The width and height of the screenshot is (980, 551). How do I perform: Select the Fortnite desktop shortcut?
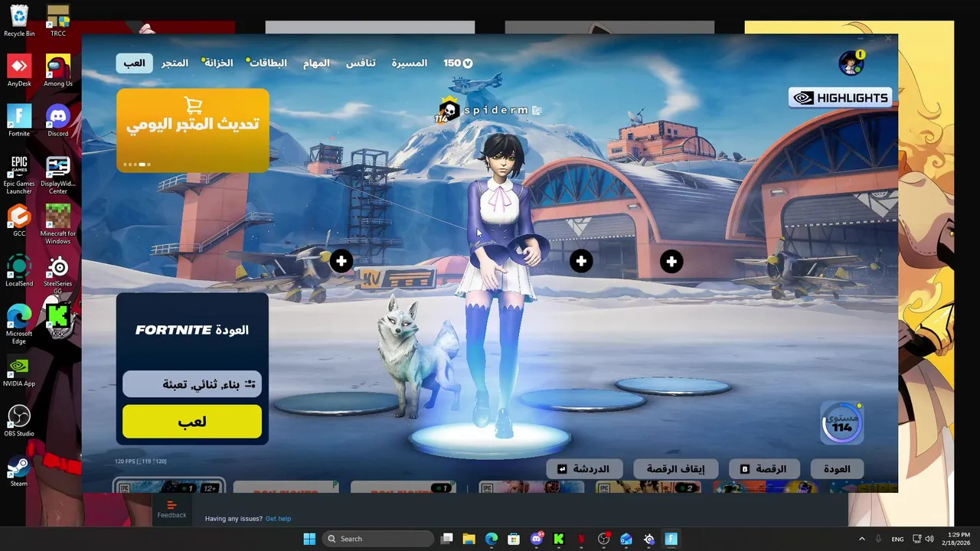(x=19, y=120)
